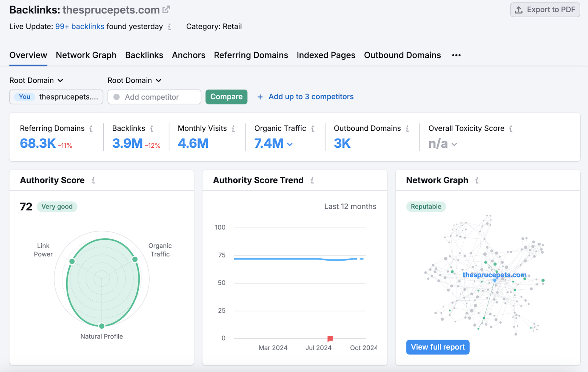This screenshot has width=588, height=372.
Task: Open the Outbound Domains tab
Action: click(x=402, y=55)
